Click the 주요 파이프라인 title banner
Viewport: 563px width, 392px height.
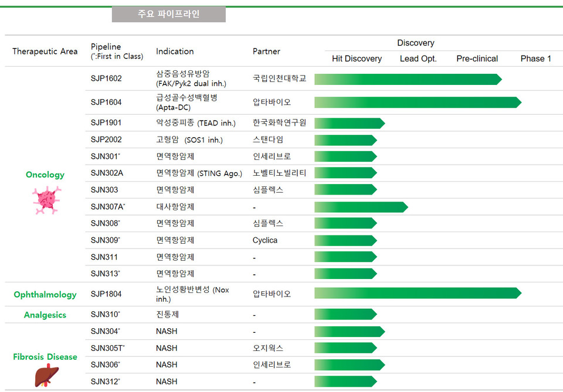point(168,14)
